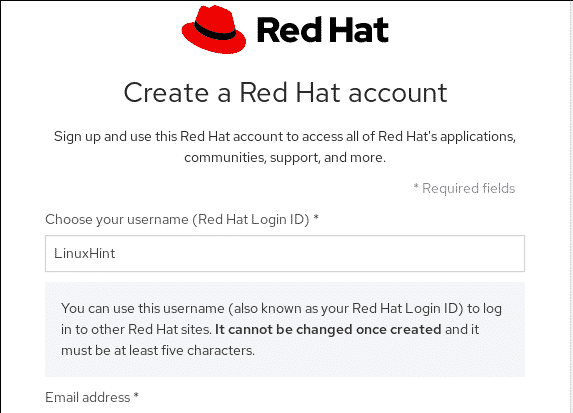Click the gray username info box
This screenshot has width=573, height=413.
point(285,329)
